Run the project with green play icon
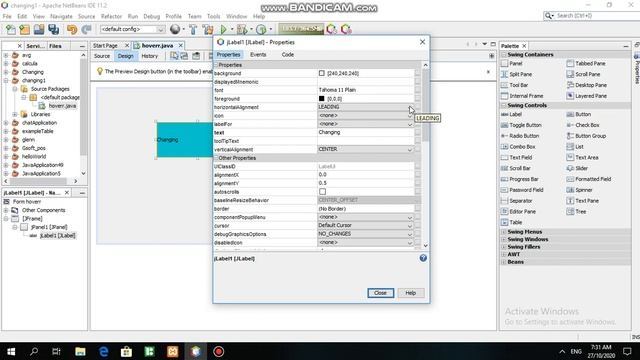The image size is (640, 360). point(223,29)
